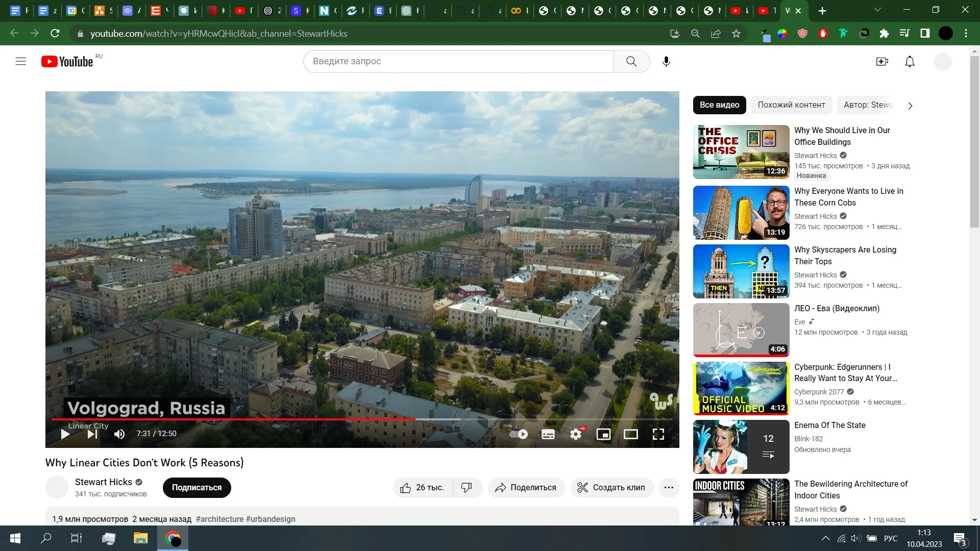Enable theater mode

[x=631, y=434]
